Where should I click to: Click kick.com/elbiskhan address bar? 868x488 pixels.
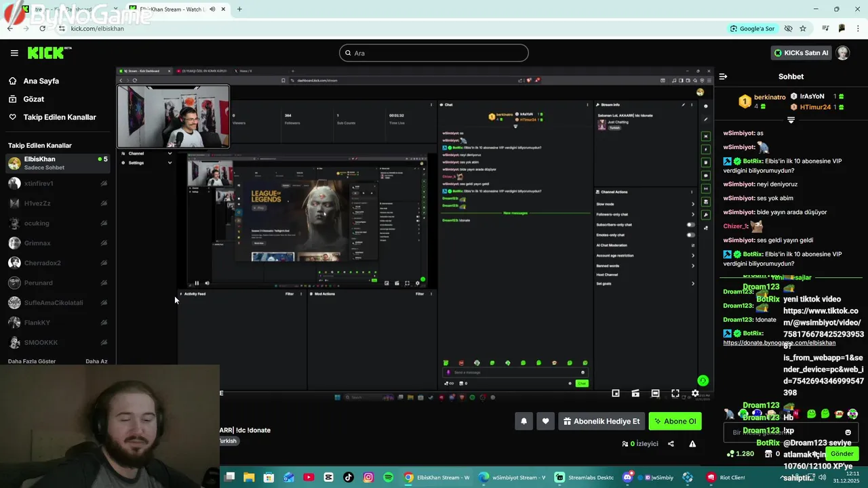click(97, 28)
